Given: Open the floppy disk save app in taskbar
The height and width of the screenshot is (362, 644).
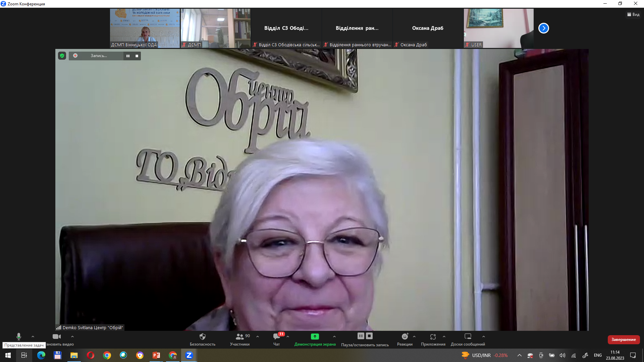Looking at the screenshot, I should [x=57, y=355].
